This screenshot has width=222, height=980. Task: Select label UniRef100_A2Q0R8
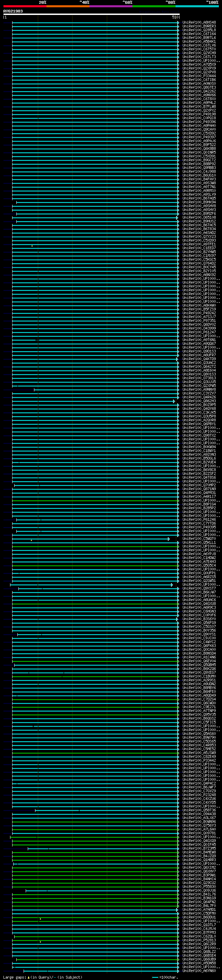click(x=199, y=420)
